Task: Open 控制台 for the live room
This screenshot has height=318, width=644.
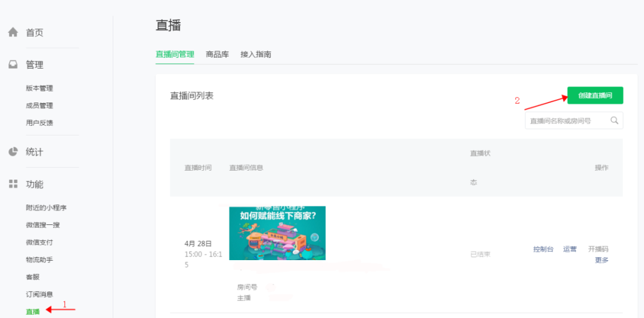Action: (543, 249)
